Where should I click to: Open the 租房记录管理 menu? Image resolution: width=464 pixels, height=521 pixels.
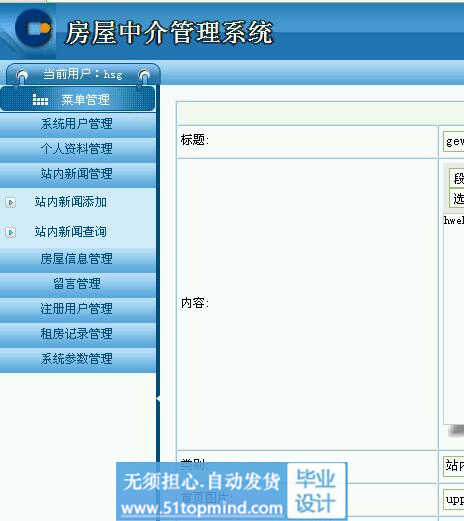77,334
